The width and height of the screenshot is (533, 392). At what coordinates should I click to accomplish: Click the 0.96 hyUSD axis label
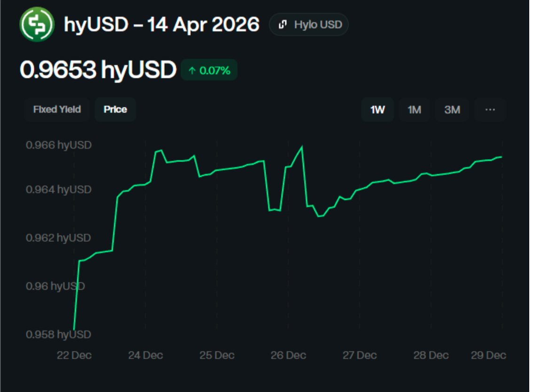point(55,286)
